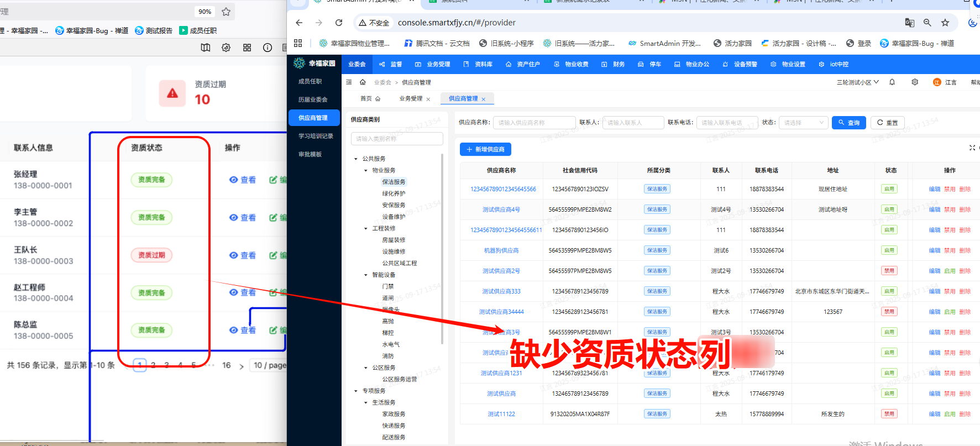
Task: Collapse the 物业服务 tree node
Action: click(x=366, y=171)
